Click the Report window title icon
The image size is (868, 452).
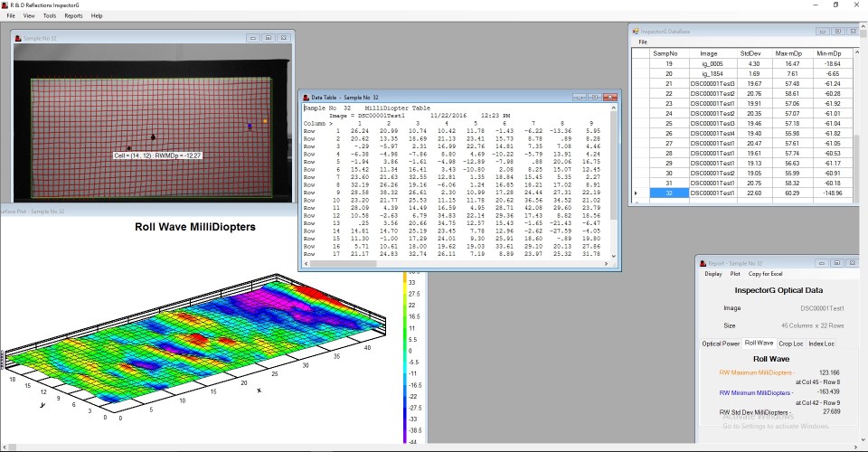702,261
